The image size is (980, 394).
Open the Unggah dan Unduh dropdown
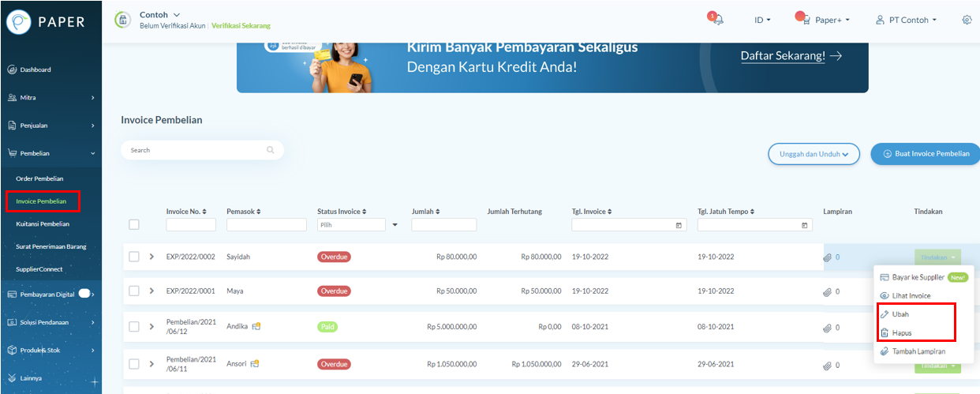[x=814, y=154]
